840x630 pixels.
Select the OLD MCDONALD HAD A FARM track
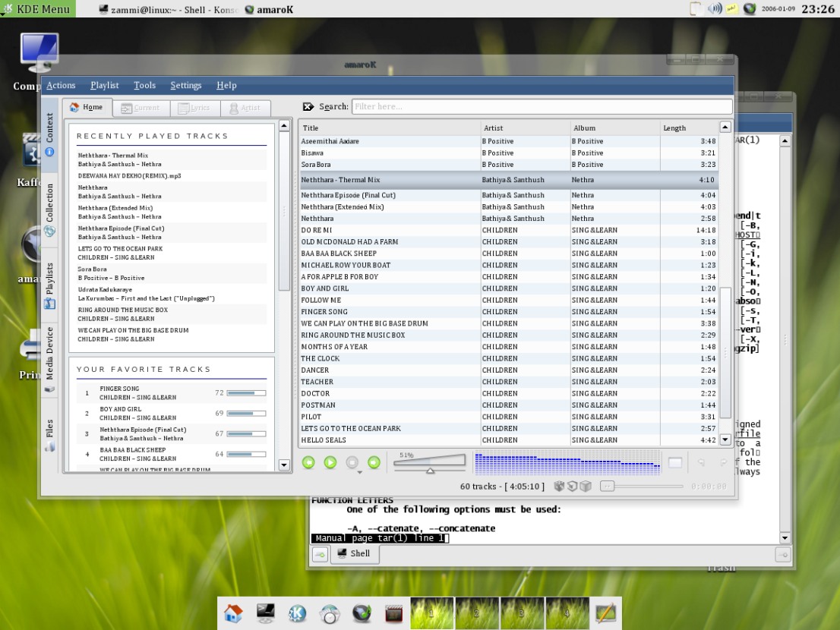click(508, 242)
